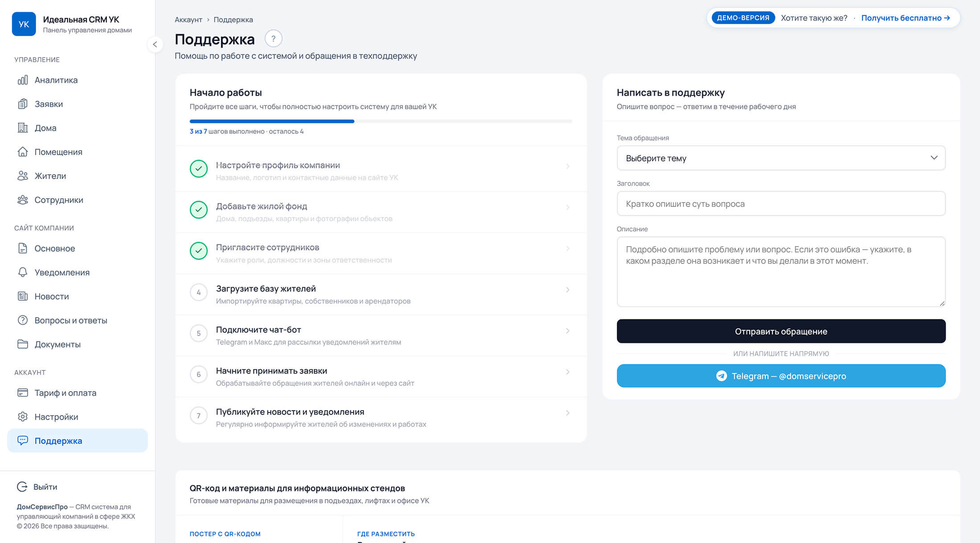Click the Сотрудники group icon
980x543 pixels.
[23, 200]
